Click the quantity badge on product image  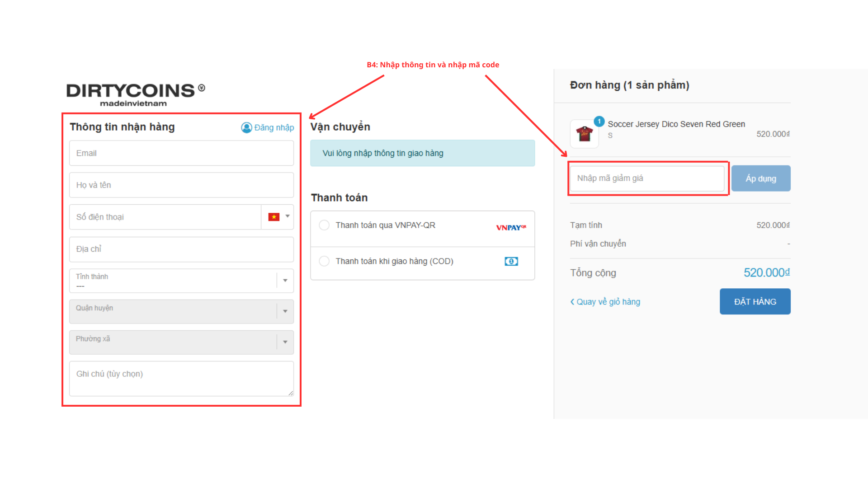(x=599, y=121)
